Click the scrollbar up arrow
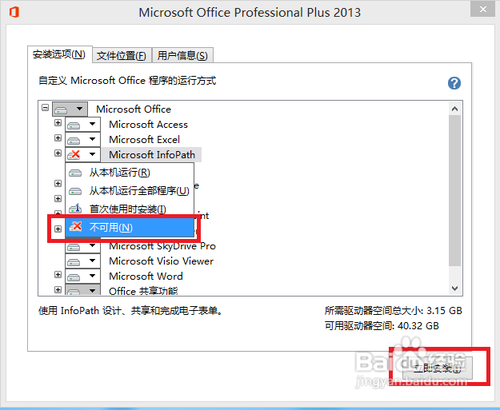Screen dimensions: 500x410 pyautogui.click(x=455, y=109)
